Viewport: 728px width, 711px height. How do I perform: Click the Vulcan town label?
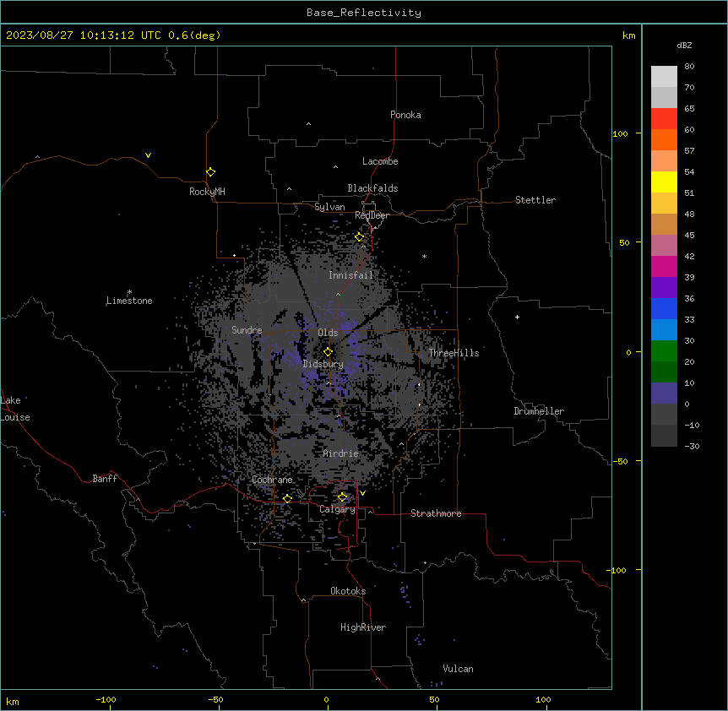[x=459, y=669]
